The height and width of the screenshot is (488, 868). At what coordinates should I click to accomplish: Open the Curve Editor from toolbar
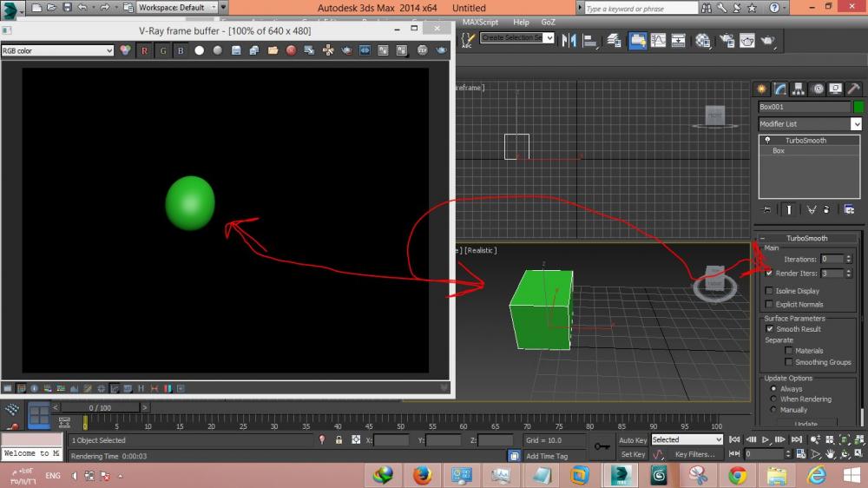[658, 40]
